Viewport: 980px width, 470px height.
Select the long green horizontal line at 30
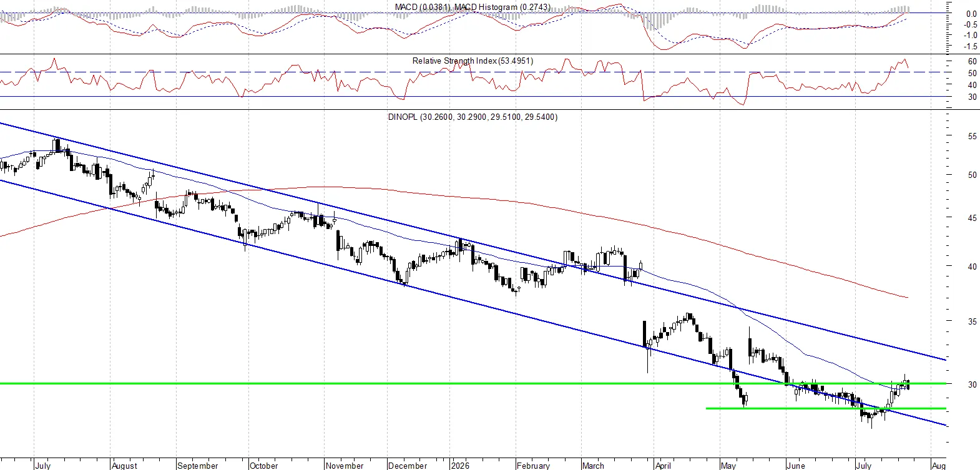coord(473,383)
